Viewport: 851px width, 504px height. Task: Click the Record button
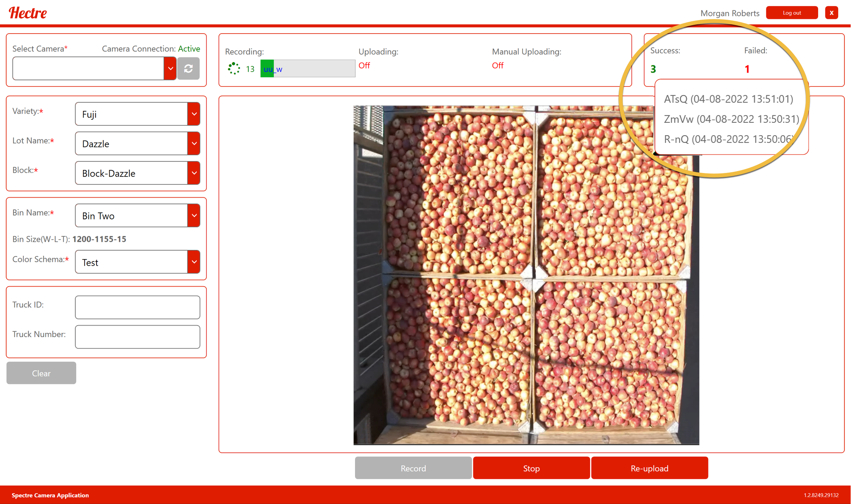pos(413,468)
